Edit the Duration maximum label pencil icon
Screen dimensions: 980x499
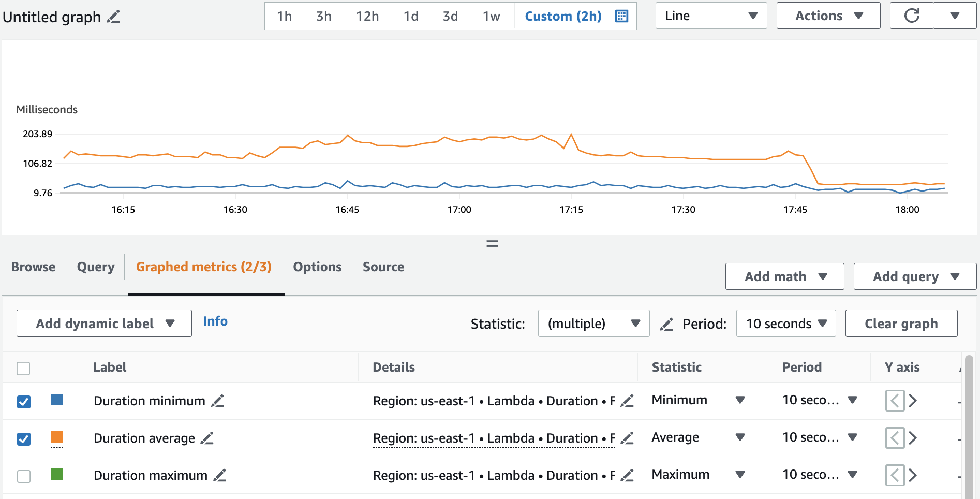[220, 476]
